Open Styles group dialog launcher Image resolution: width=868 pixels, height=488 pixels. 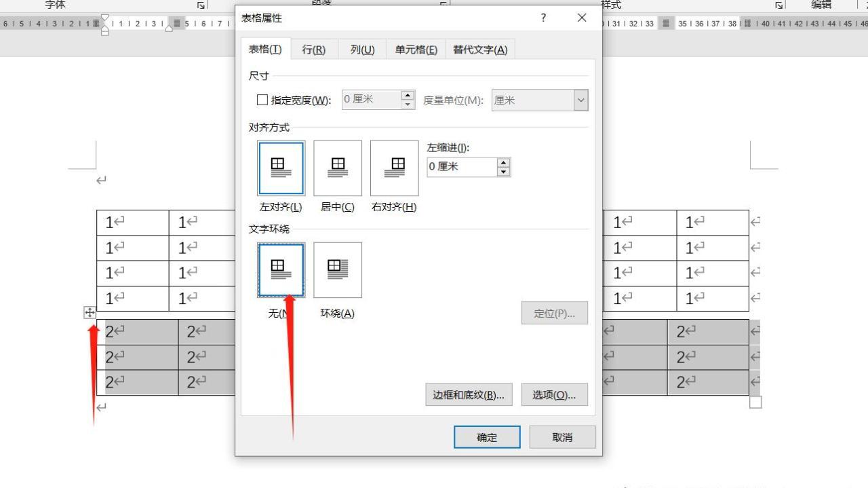[779, 5]
